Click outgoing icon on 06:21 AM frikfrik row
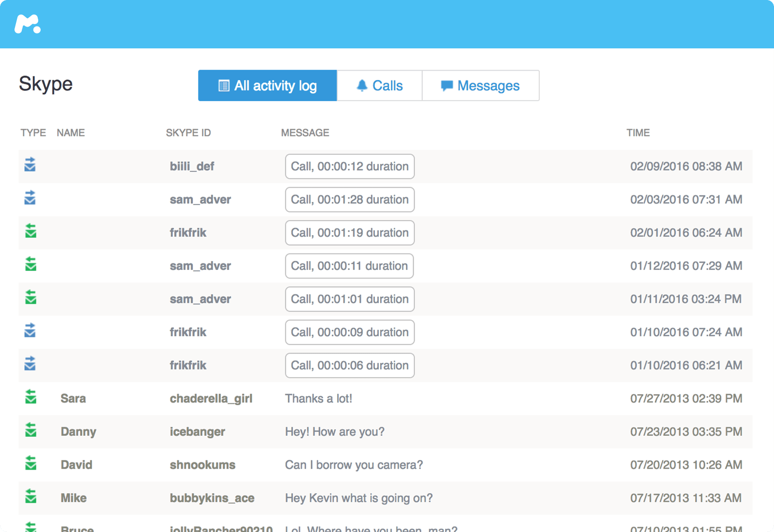This screenshot has height=532, width=774. pos(30,363)
